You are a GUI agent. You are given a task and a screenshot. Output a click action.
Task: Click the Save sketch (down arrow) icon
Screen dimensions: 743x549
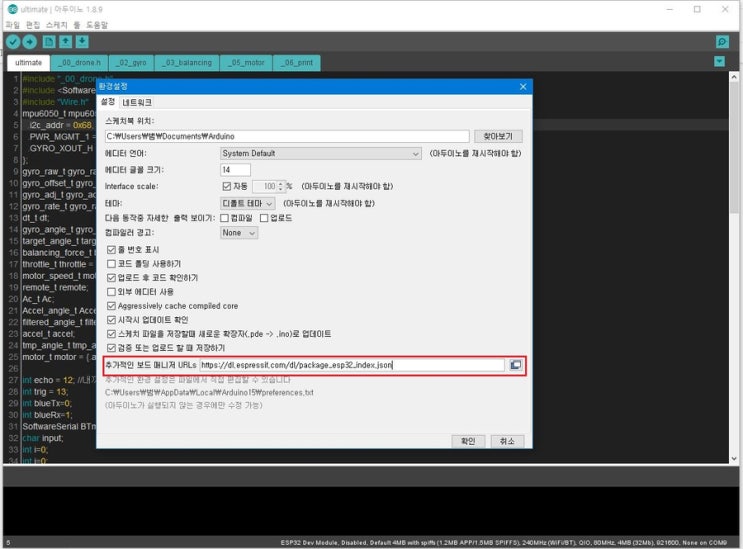82,42
